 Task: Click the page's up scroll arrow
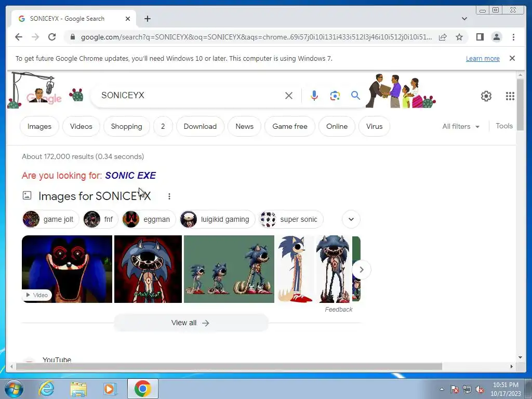[x=521, y=75]
